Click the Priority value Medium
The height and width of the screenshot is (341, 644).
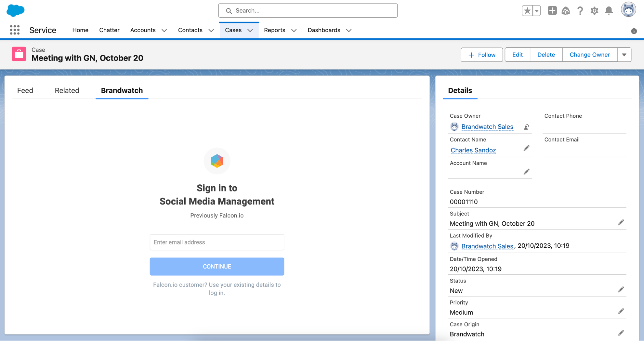point(461,313)
